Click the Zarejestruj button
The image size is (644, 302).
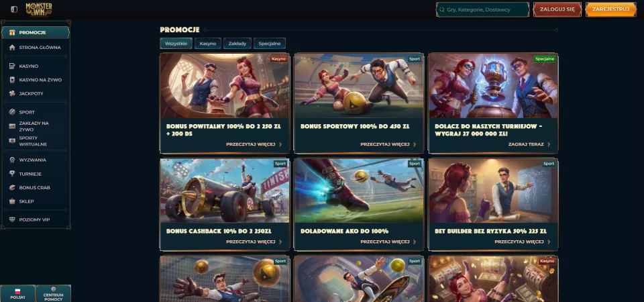[x=610, y=9]
